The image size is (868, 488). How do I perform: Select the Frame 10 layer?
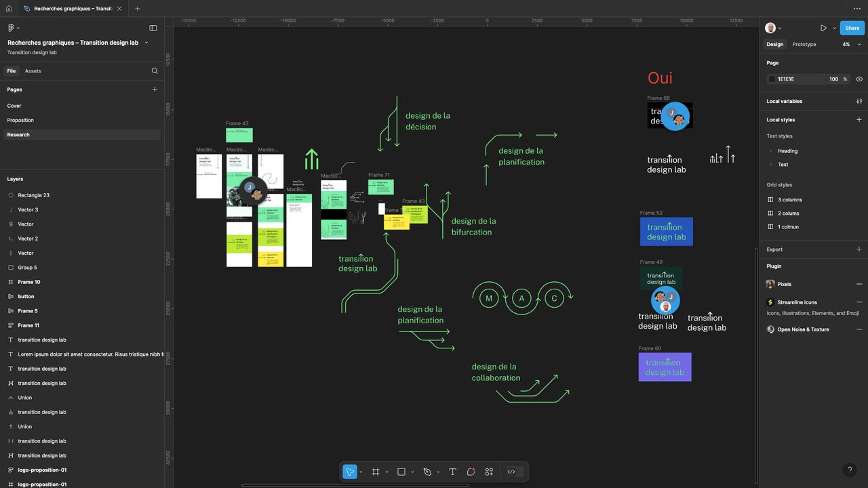29,282
